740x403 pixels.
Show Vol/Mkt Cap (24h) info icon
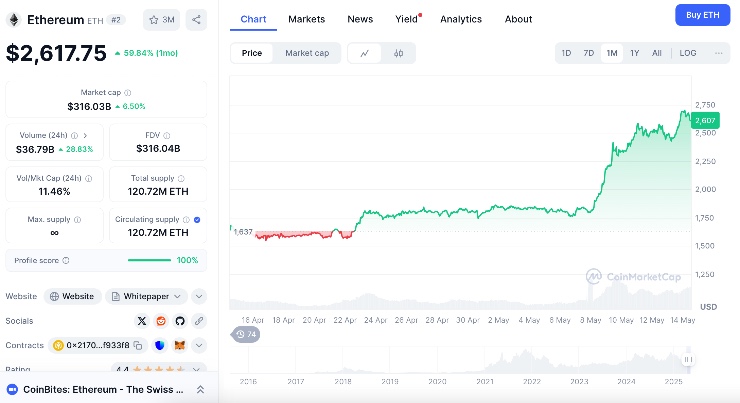88,178
